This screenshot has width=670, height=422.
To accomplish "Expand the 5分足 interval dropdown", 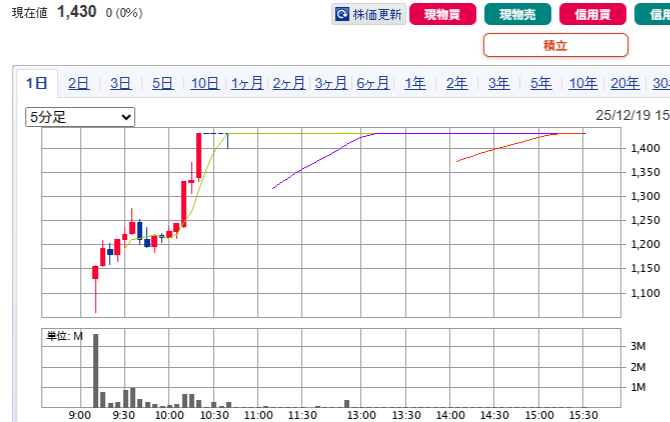I will coord(80,117).
